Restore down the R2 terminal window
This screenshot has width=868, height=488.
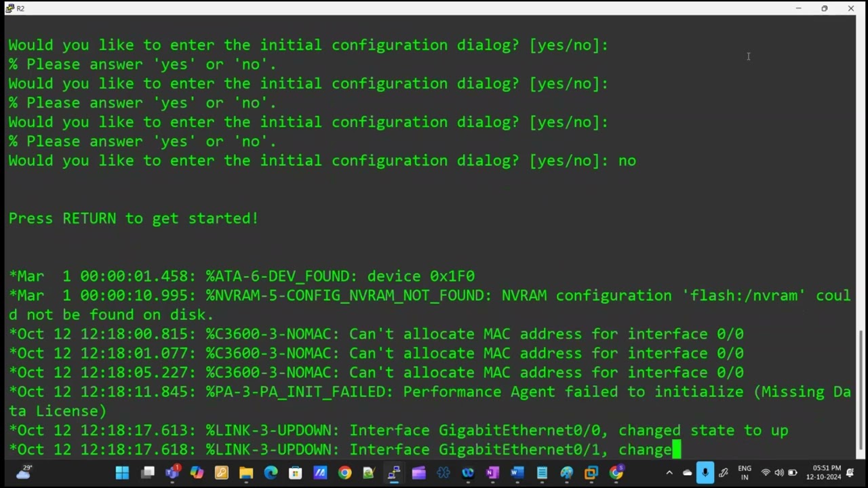(825, 8)
